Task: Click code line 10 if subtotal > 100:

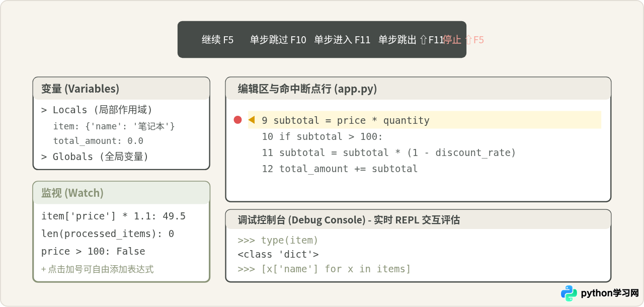Action: tap(322, 136)
